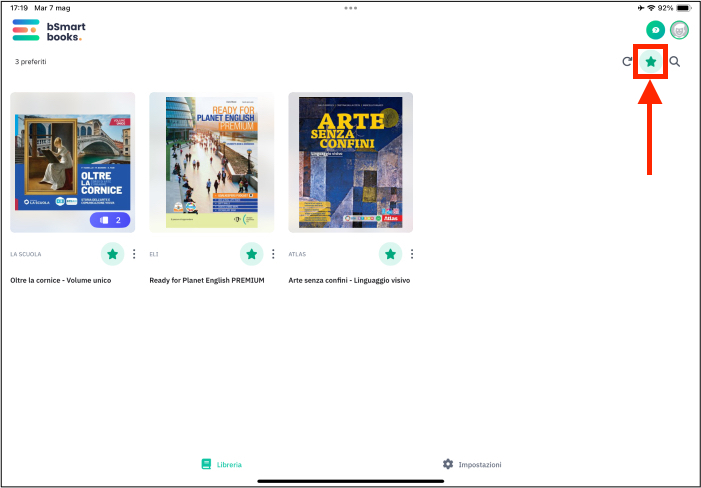Screen dimensions: 701x488
Task: Tap the battery indicator in status bar
Action: click(x=684, y=8)
